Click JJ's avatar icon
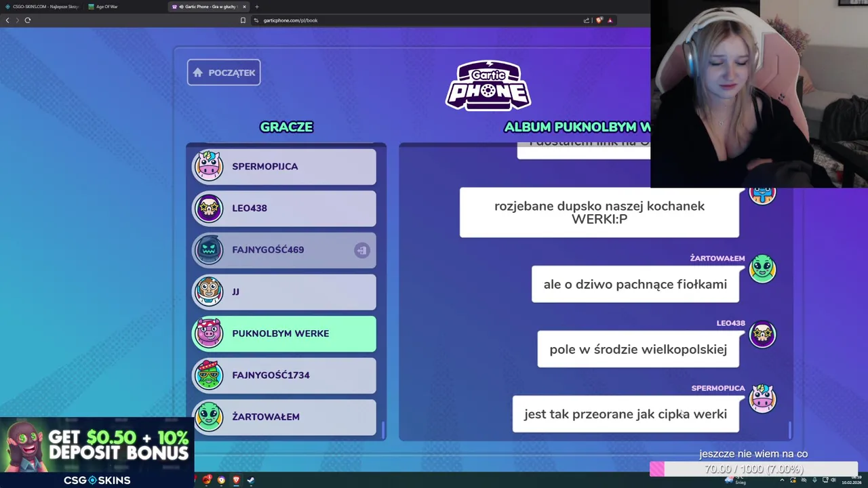 click(208, 291)
